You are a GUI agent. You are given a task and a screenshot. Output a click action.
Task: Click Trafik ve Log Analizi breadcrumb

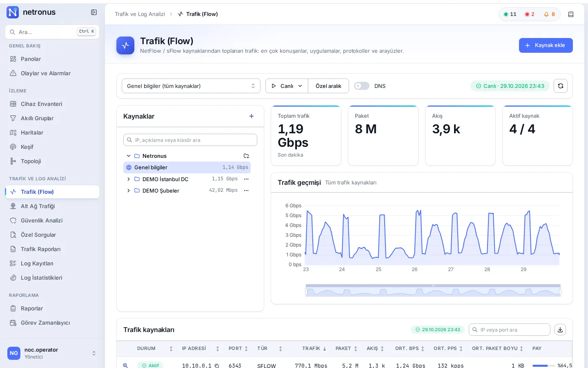(x=140, y=14)
